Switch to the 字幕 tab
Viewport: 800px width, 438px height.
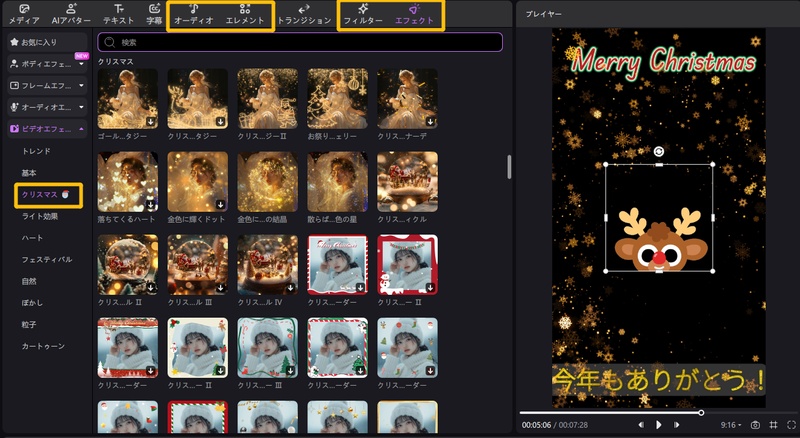(154, 14)
